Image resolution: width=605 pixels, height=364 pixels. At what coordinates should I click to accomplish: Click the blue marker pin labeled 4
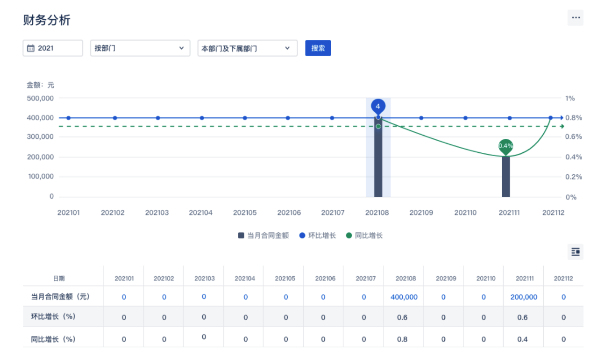378,107
